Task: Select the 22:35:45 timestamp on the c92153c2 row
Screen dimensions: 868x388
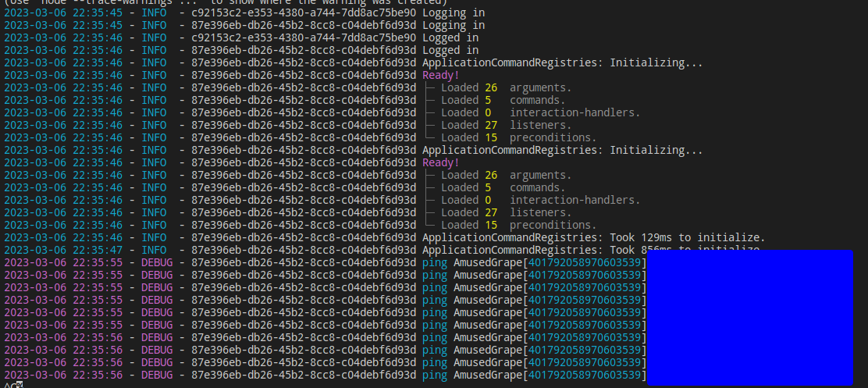Action: 63,12
